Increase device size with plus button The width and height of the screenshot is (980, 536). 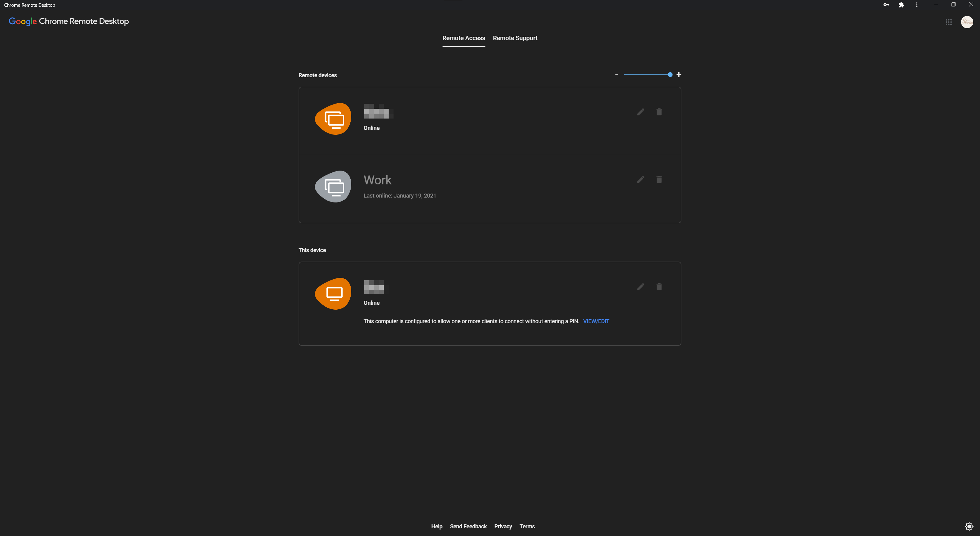coord(679,75)
